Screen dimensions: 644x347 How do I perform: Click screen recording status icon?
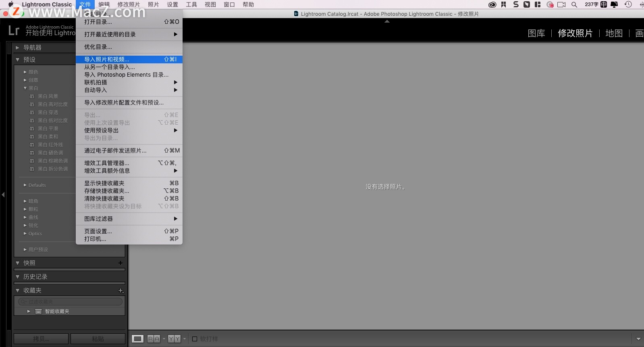point(550,4)
